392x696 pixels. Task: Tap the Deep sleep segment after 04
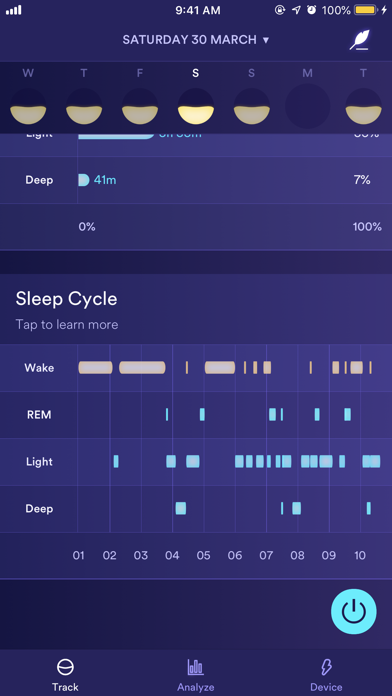(x=181, y=508)
